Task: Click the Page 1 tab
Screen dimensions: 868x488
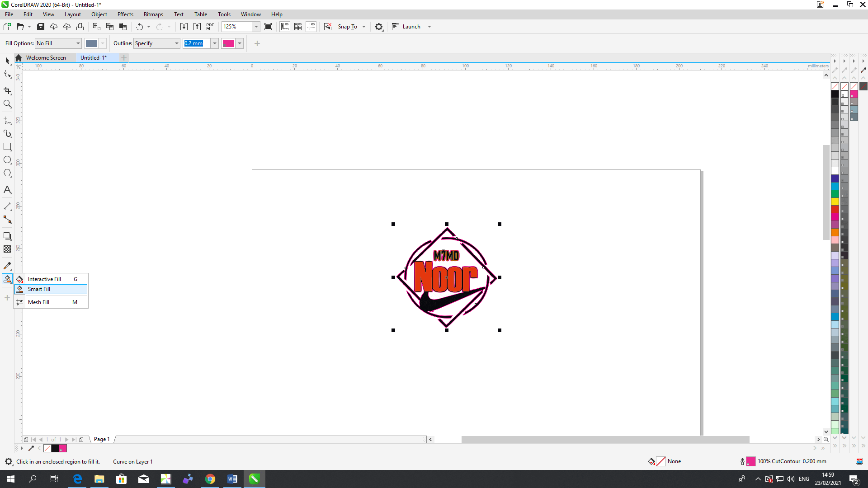Action: [x=102, y=439]
